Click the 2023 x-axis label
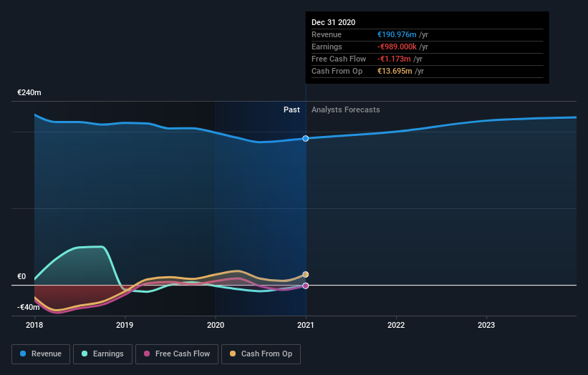588x375 pixels. coord(486,325)
